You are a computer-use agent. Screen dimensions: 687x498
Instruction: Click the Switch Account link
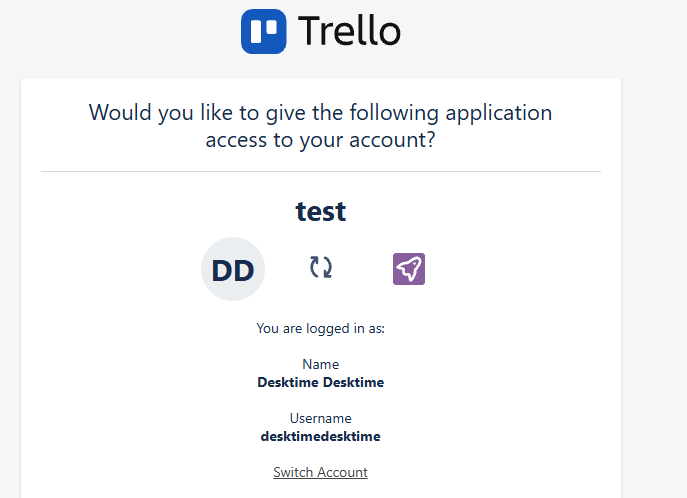(320, 472)
